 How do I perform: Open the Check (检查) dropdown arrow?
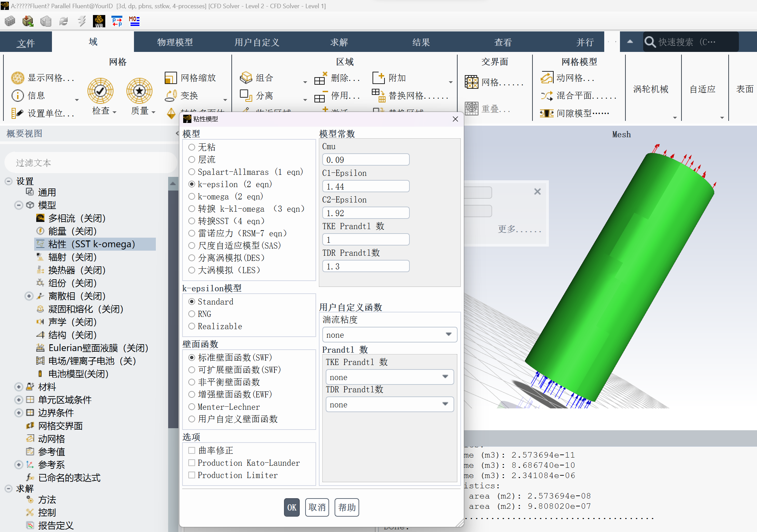114,112
